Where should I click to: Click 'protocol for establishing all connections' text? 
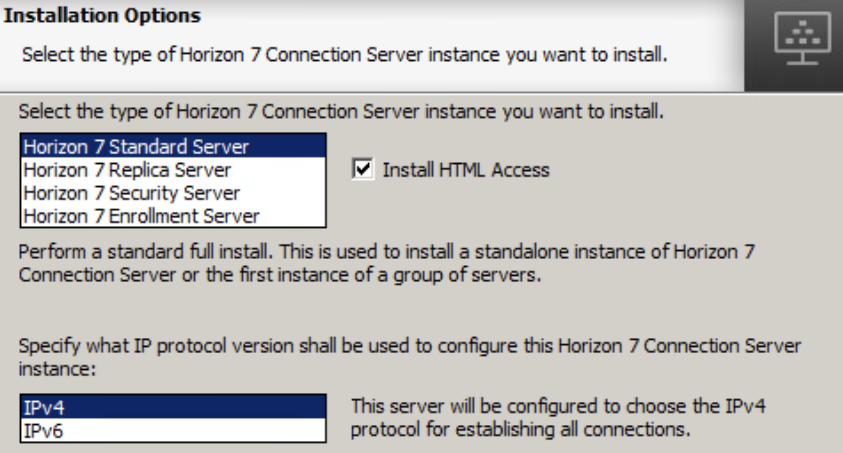(x=520, y=430)
